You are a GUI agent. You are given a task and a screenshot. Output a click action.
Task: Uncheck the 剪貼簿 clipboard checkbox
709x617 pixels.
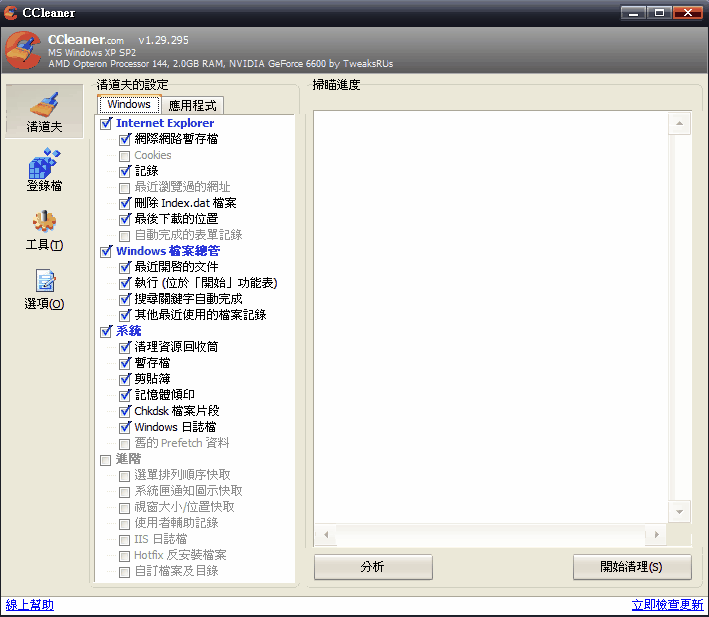point(125,379)
